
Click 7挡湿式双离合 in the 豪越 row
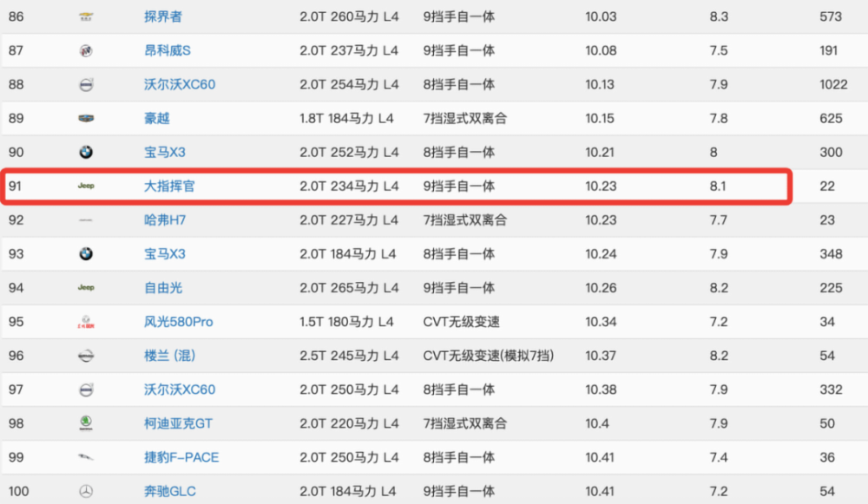point(465,118)
